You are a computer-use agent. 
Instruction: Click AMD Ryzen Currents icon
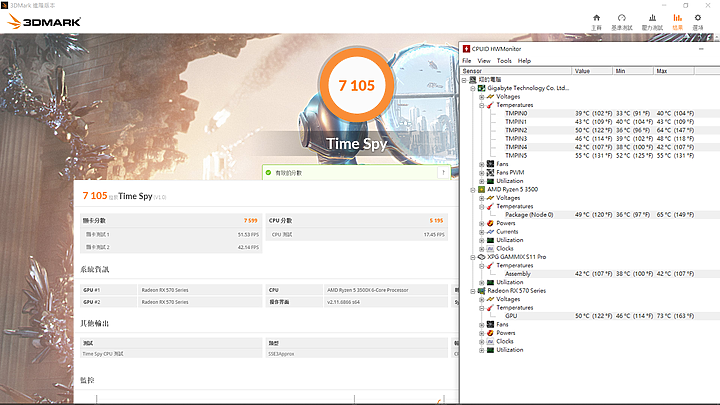coord(490,232)
